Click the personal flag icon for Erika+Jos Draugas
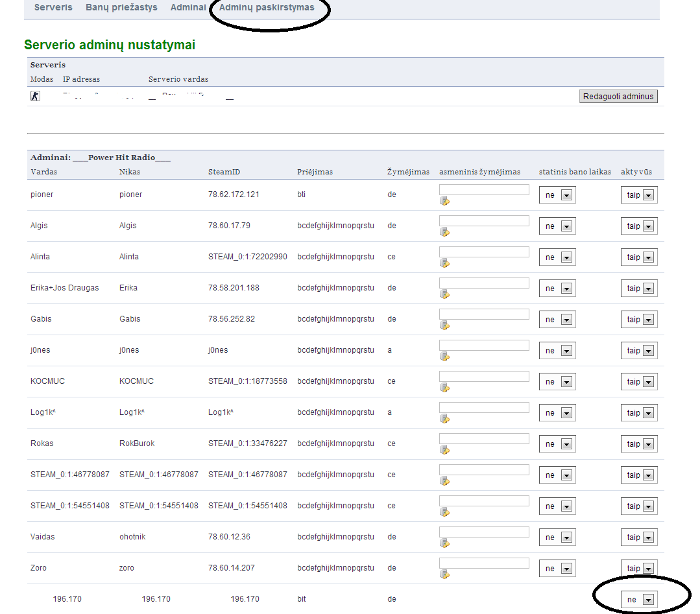This screenshot has width=700, height=614. tap(444, 294)
